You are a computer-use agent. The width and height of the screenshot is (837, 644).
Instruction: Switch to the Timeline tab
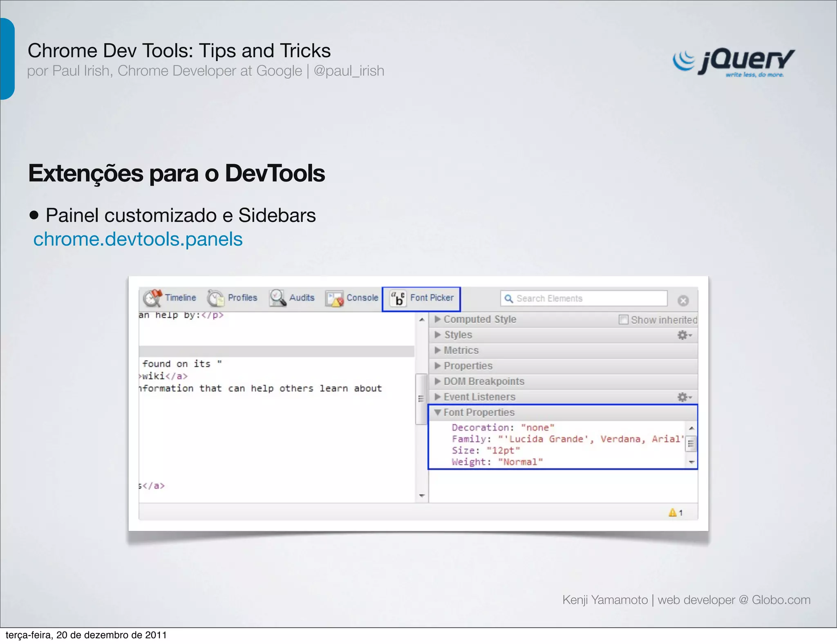170,298
